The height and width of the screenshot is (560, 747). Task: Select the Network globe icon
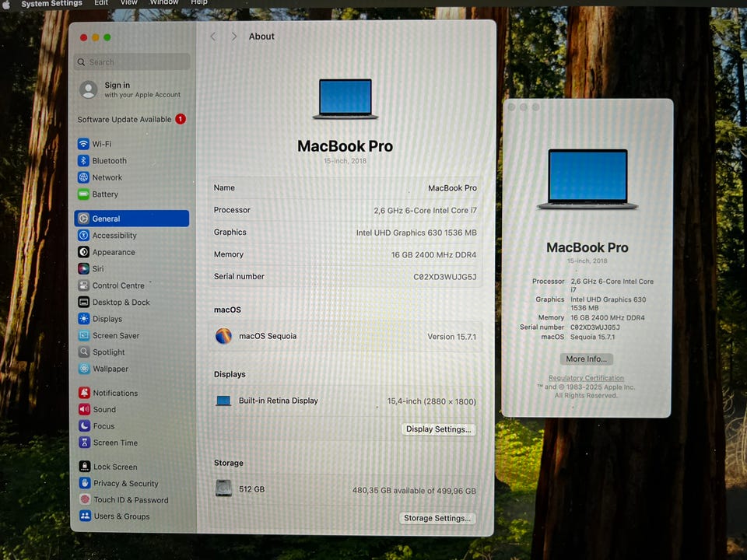tap(83, 177)
